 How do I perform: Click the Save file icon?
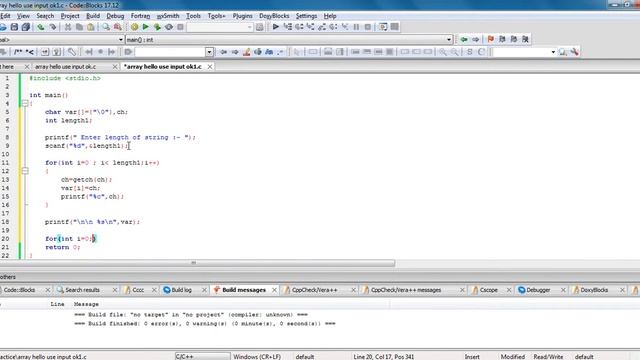[x=14, y=27]
